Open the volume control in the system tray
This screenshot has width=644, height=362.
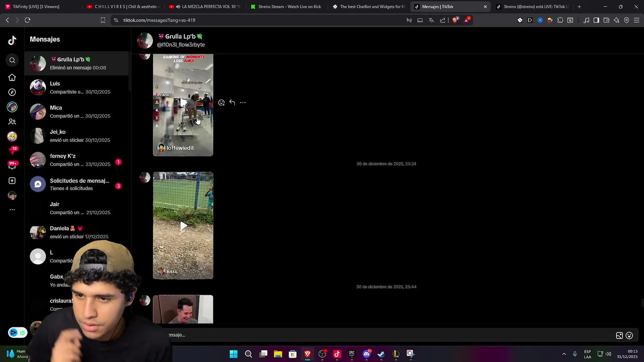click(x=608, y=354)
